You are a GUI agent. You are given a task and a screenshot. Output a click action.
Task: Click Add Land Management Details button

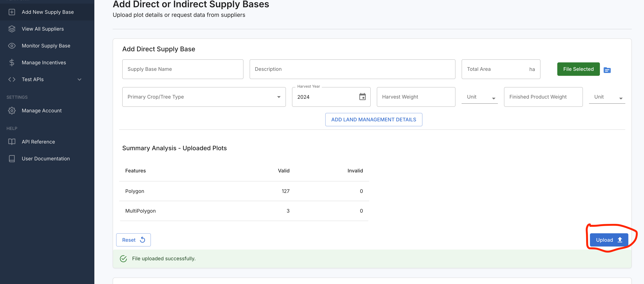click(x=374, y=119)
